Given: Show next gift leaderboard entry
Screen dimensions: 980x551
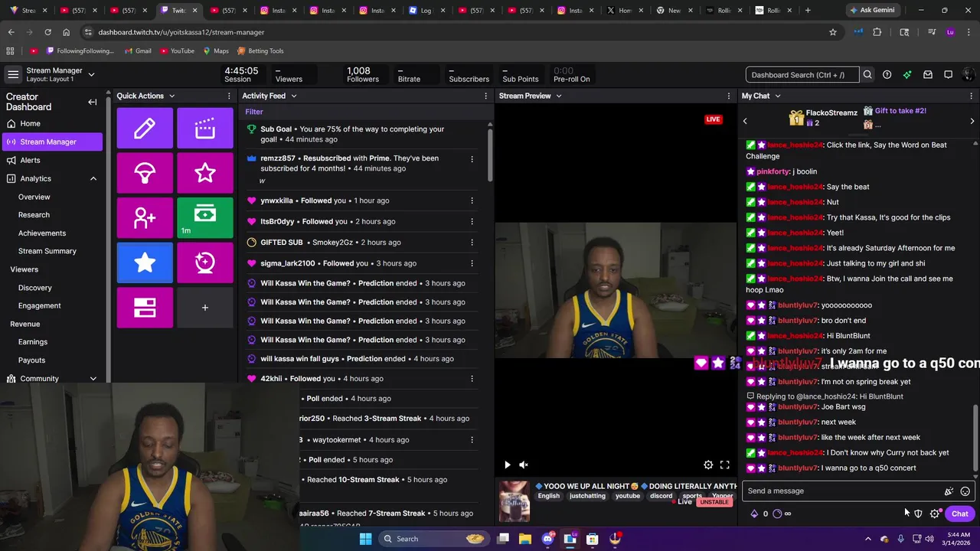Looking at the screenshot, I should point(972,121).
